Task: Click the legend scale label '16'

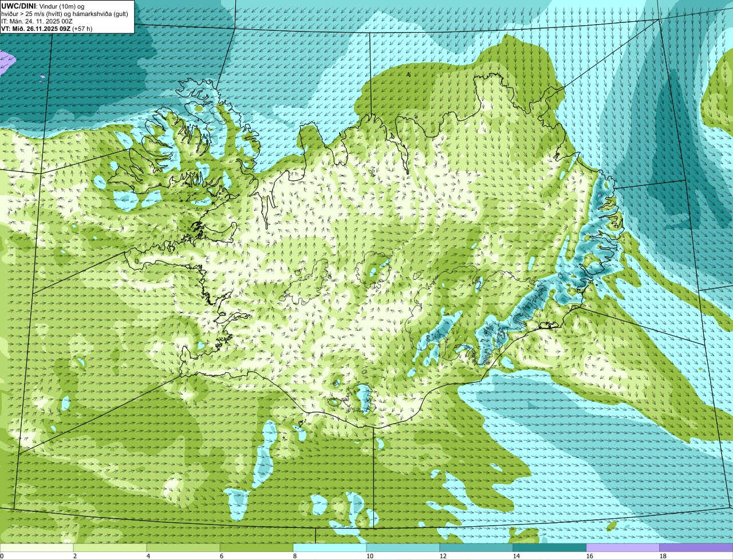Action: click(x=590, y=556)
